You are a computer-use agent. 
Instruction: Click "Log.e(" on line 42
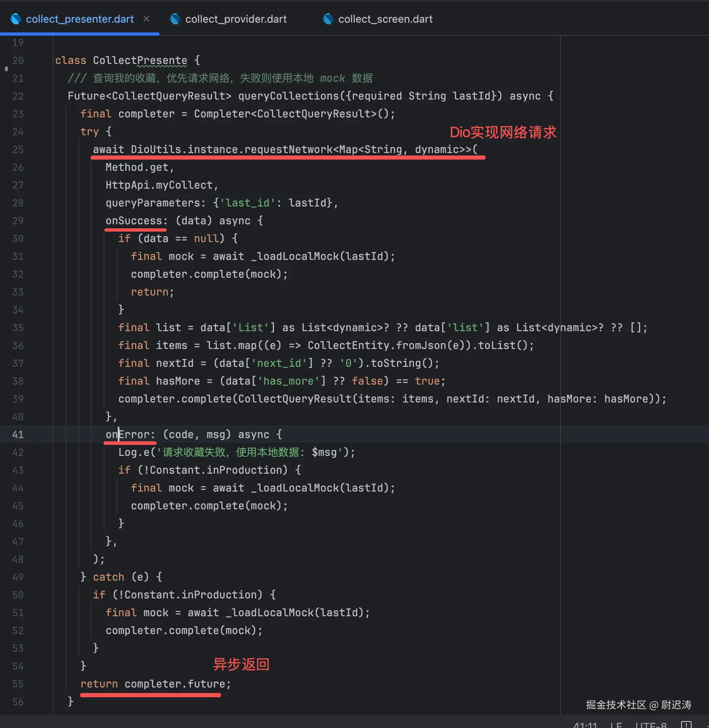tap(137, 453)
